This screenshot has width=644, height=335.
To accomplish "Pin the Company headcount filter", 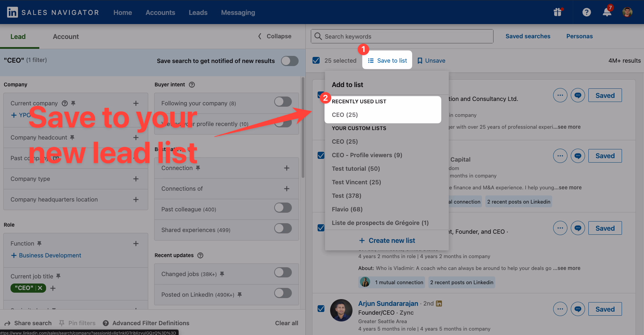I will click(72, 138).
